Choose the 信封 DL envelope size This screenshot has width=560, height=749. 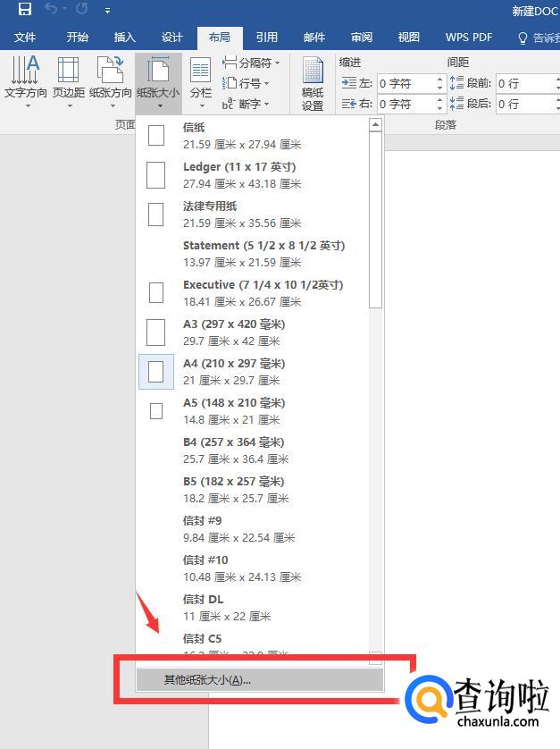coord(252,607)
